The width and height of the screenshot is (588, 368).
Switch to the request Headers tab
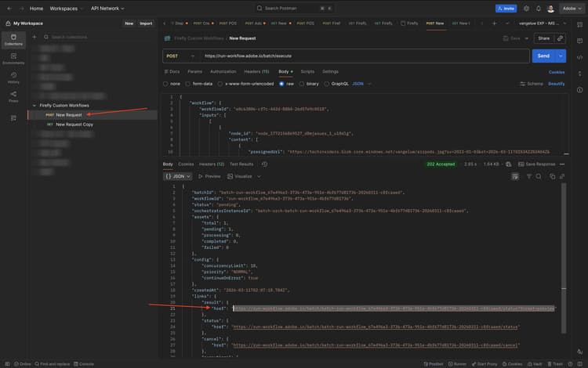point(255,71)
